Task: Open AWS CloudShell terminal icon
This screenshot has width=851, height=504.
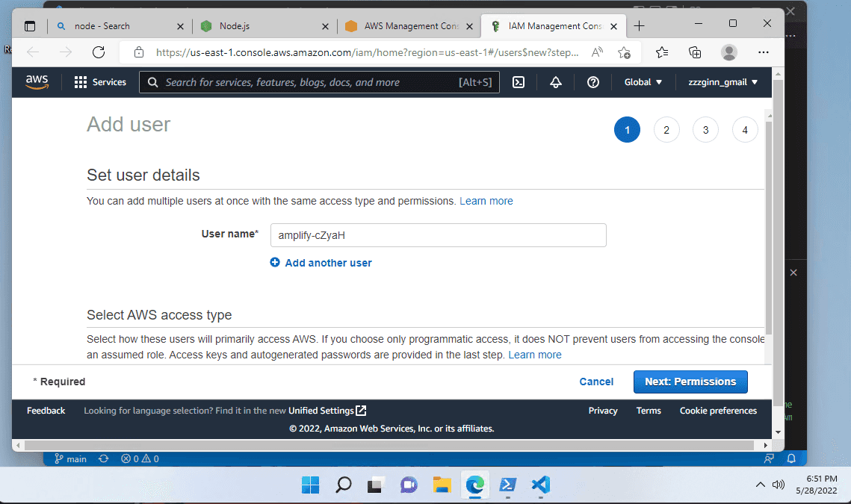Action: (x=519, y=82)
